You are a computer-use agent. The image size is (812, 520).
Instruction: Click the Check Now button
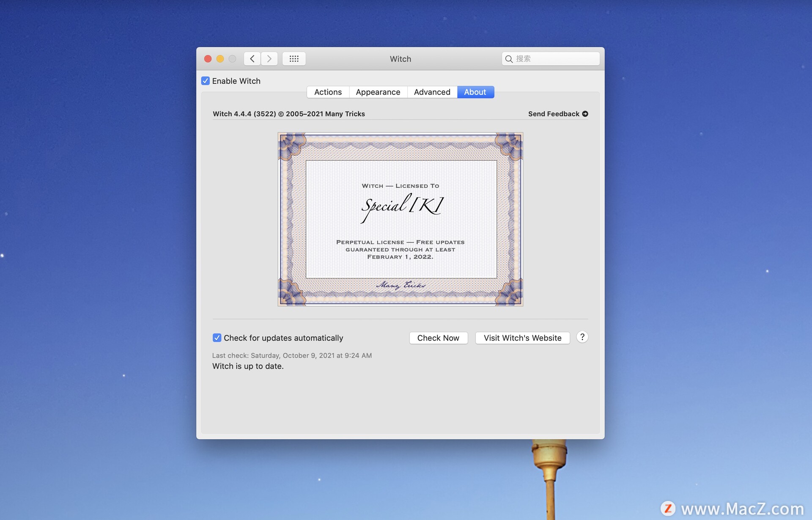438,338
